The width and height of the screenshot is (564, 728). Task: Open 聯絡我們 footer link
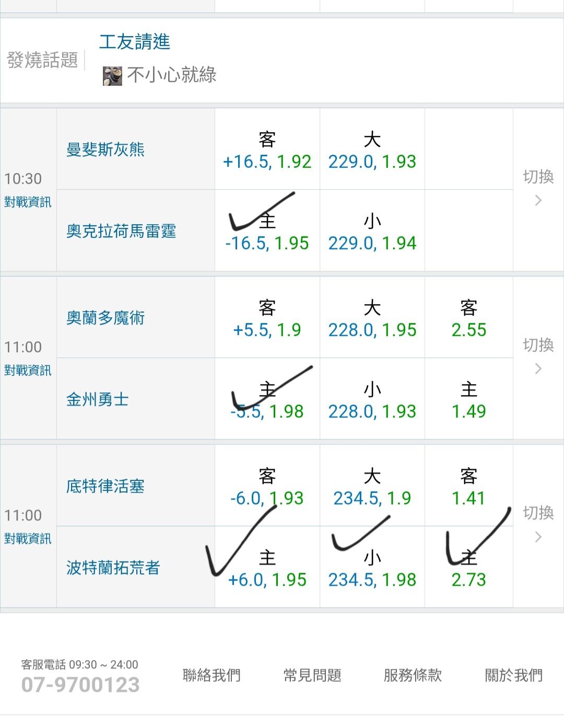click(x=211, y=675)
